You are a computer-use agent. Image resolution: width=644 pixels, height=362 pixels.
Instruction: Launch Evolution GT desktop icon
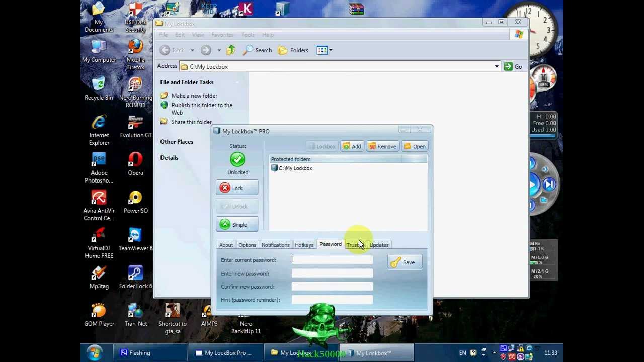click(x=135, y=126)
